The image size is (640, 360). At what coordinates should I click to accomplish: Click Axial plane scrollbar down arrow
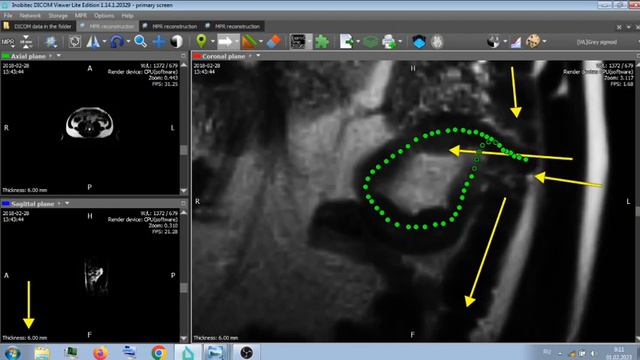click(184, 191)
